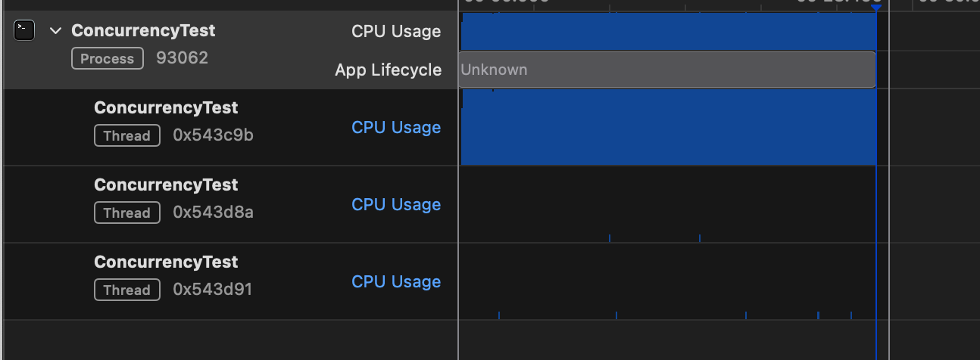Viewport: 980px width, 360px height.
Task: Click the Thread badge for 0x543c9b
Action: click(127, 135)
